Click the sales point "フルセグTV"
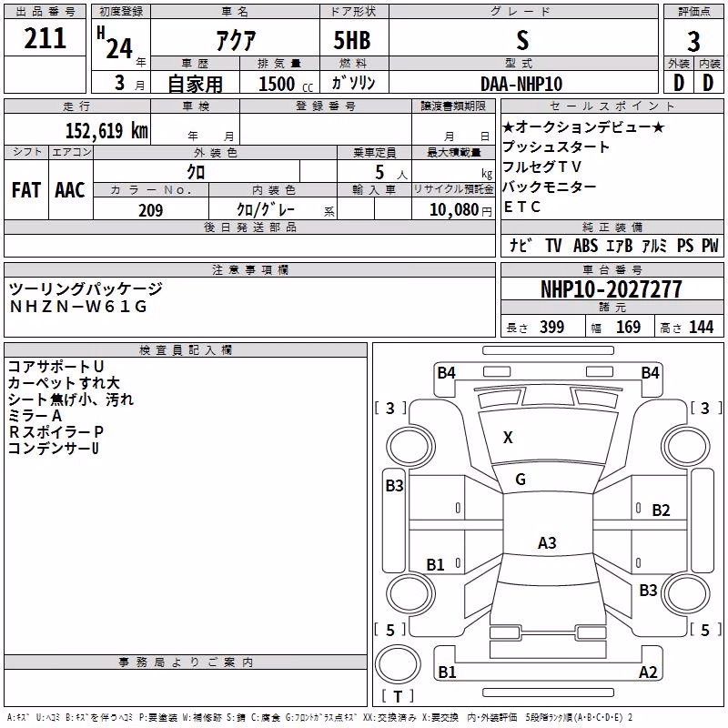 point(541,167)
